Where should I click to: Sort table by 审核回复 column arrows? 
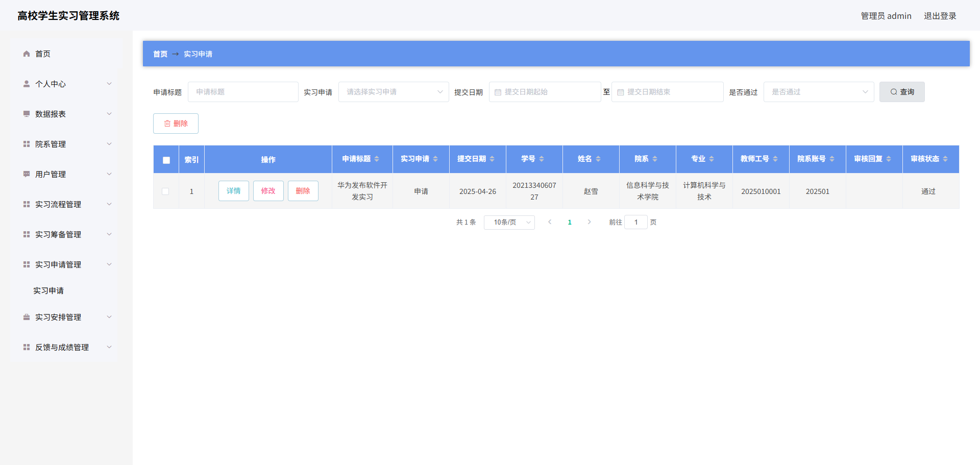(x=889, y=159)
